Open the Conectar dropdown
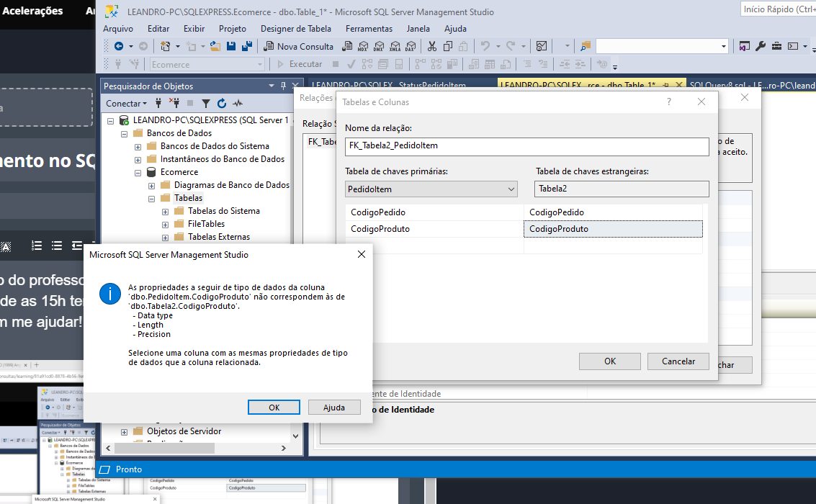Viewport: 816px width, 504px height. (127, 104)
